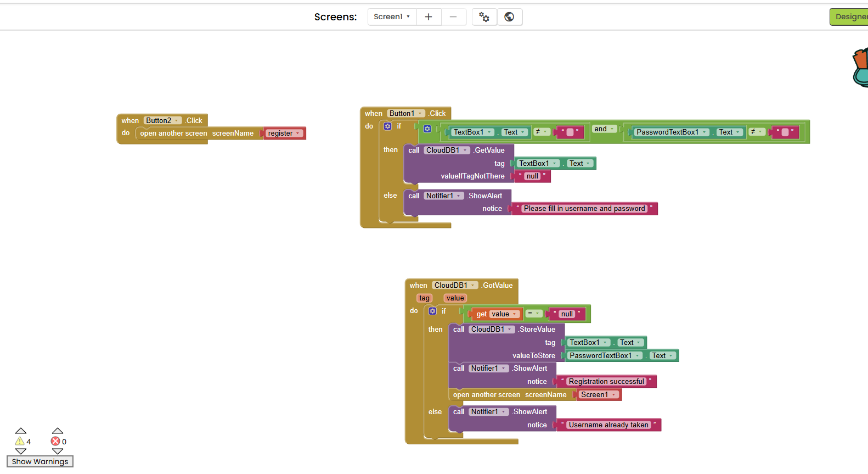Click the Show Warnings button

[40, 461]
